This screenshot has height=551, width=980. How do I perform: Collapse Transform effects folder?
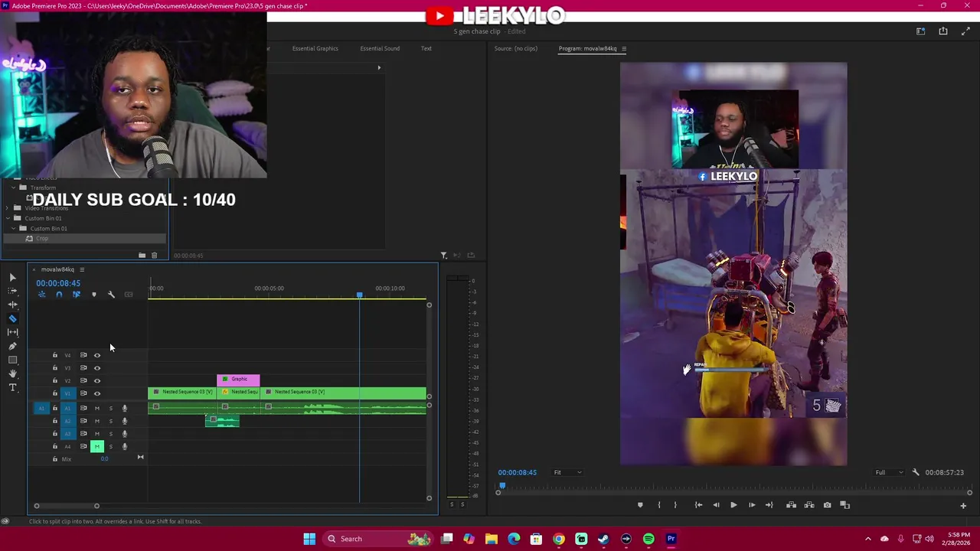pyautogui.click(x=13, y=187)
